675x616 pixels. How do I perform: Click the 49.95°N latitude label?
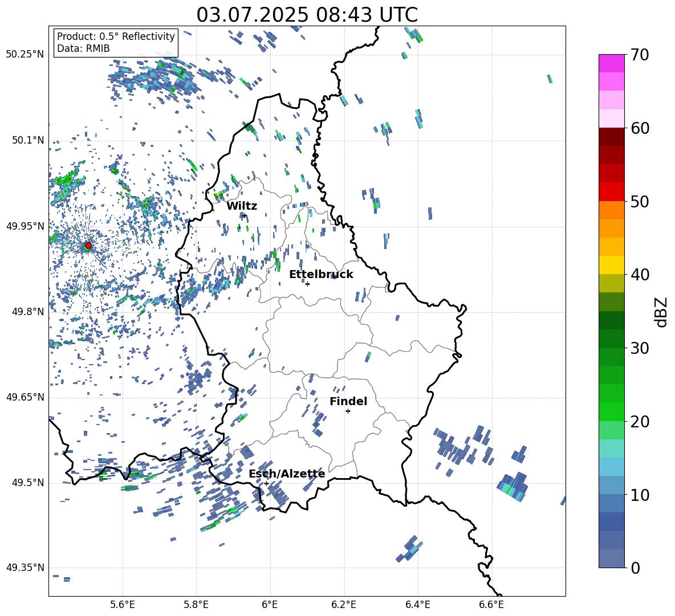pyautogui.click(x=25, y=226)
